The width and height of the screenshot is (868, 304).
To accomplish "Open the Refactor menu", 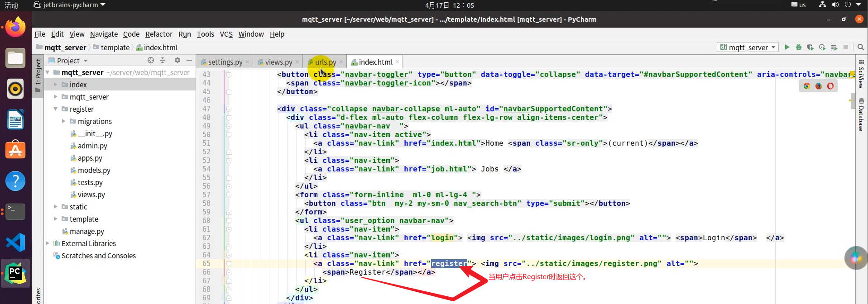I will tap(158, 34).
